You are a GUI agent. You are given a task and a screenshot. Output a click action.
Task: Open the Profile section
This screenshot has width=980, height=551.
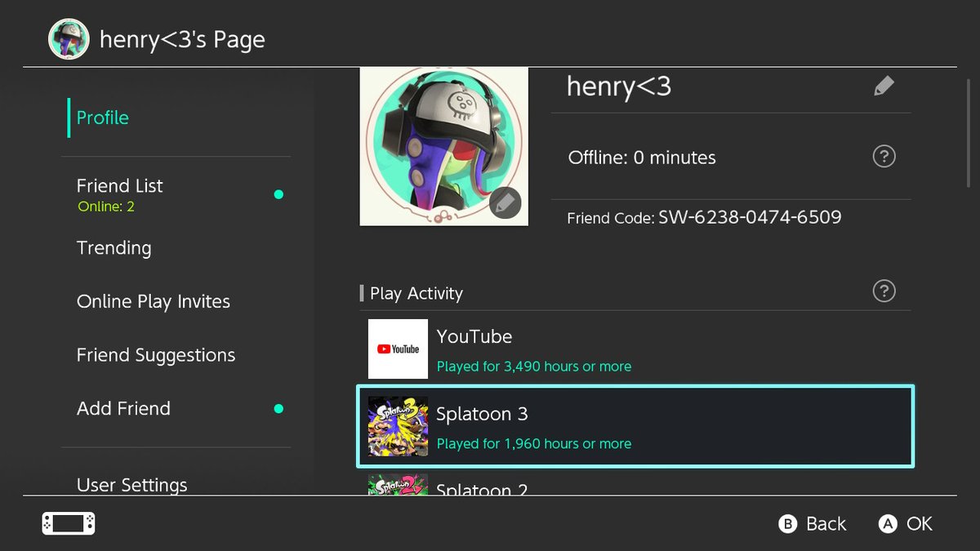point(102,118)
